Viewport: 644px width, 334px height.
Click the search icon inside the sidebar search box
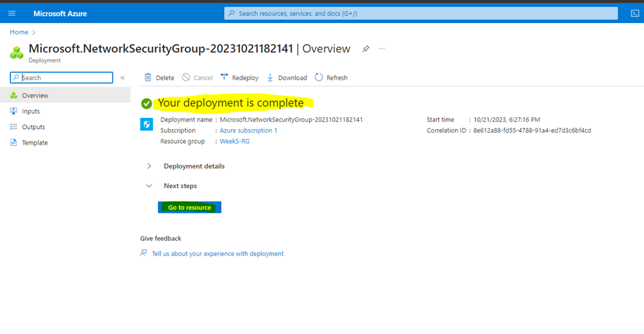(x=16, y=78)
